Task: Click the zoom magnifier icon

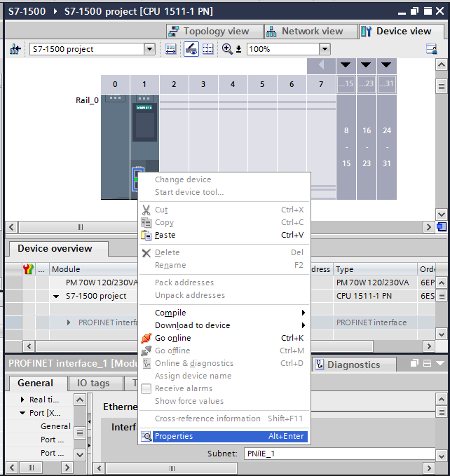Action: [x=227, y=49]
